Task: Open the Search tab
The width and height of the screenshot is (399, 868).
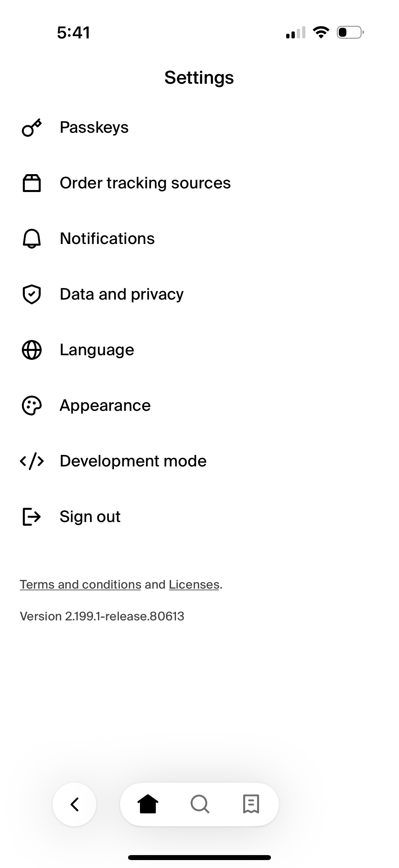Action: tap(200, 804)
